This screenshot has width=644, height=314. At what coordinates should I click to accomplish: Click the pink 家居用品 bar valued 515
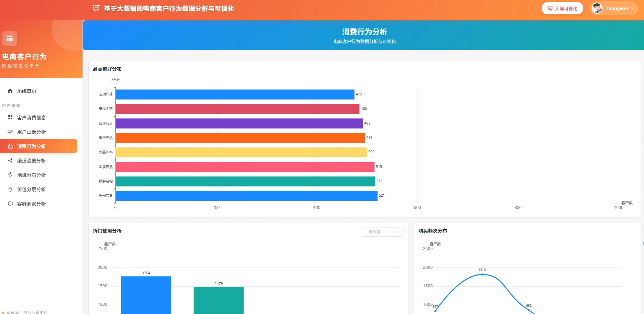[x=245, y=167]
